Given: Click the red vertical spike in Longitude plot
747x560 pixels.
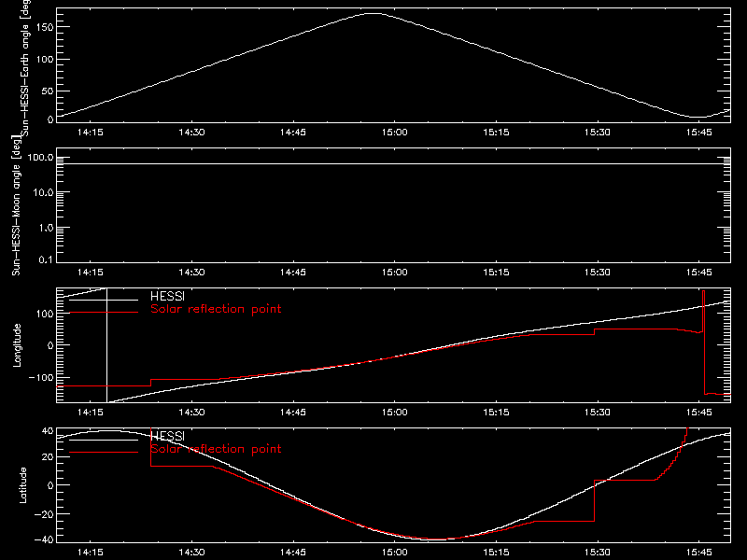Looking at the screenshot, I should [x=704, y=342].
